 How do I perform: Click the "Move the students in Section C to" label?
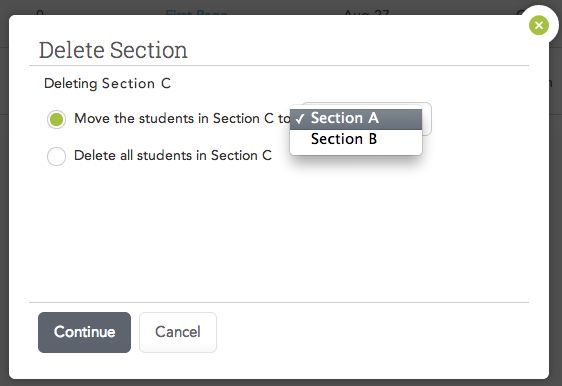(x=182, y=118)
